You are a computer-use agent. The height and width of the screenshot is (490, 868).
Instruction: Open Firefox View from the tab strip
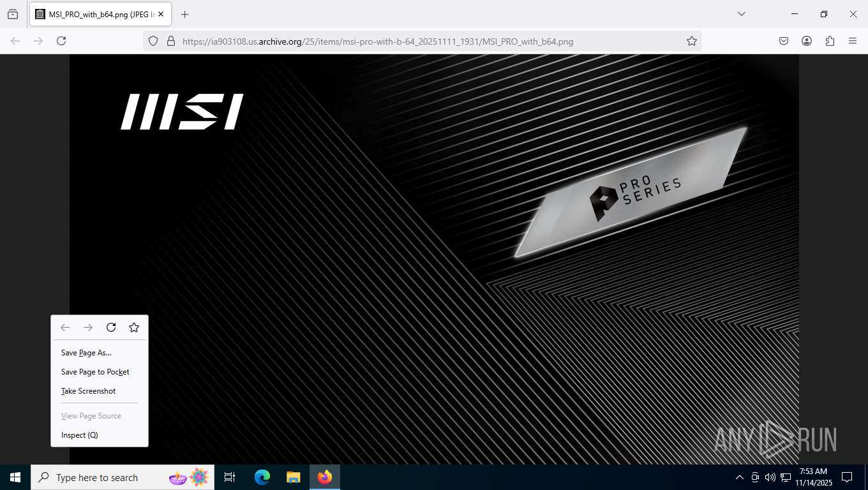pos(13,14)
